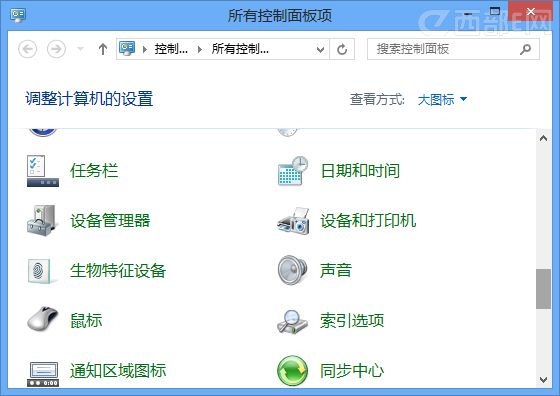Click the 声音 text link
The image size is (560, 396).
[x=336, y=270]
